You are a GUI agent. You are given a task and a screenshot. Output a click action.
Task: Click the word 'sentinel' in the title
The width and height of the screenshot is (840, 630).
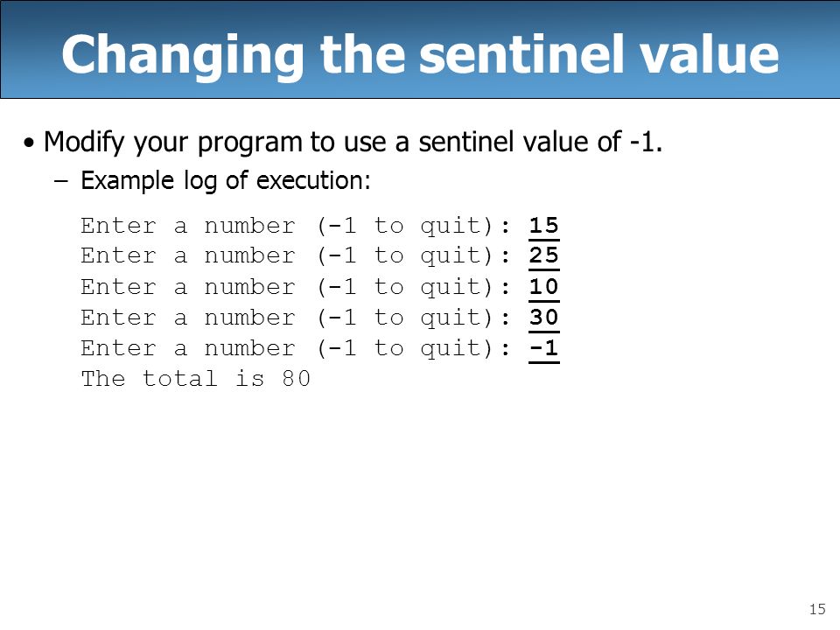tap(522, 53)
